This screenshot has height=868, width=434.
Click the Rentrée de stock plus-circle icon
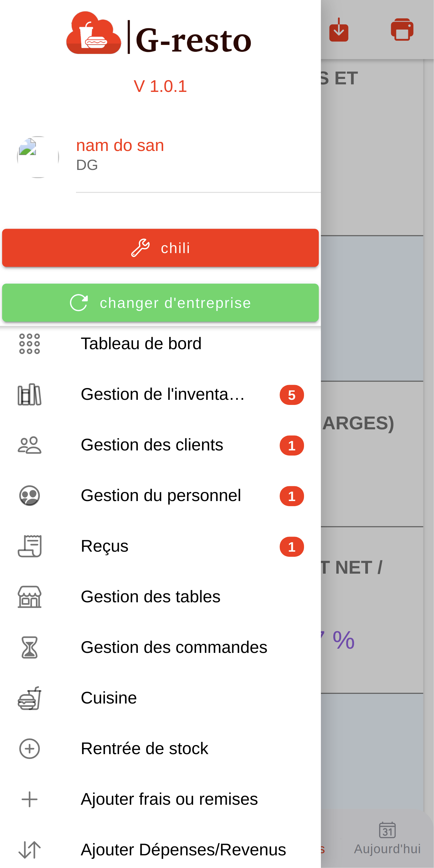30,749
